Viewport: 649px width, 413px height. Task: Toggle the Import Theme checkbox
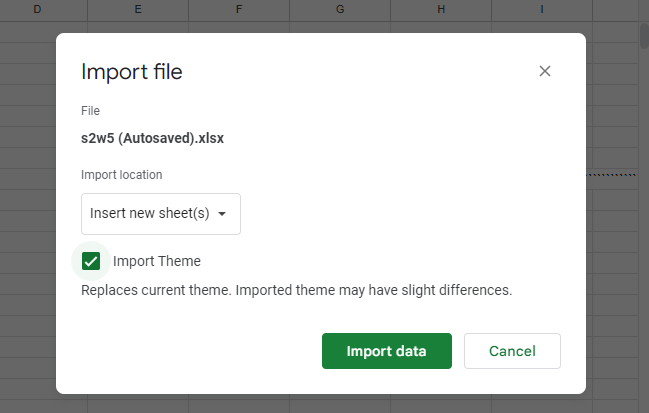tap(91, 261)
